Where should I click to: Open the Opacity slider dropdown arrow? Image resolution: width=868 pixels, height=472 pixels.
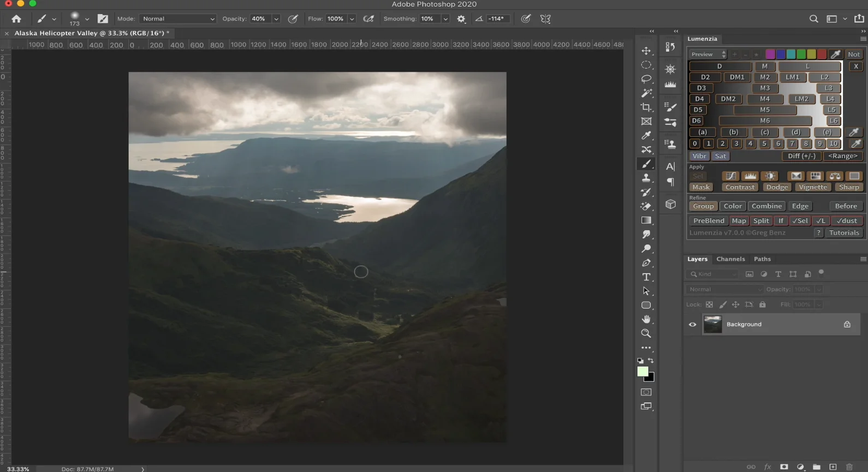tap(276, 19)
